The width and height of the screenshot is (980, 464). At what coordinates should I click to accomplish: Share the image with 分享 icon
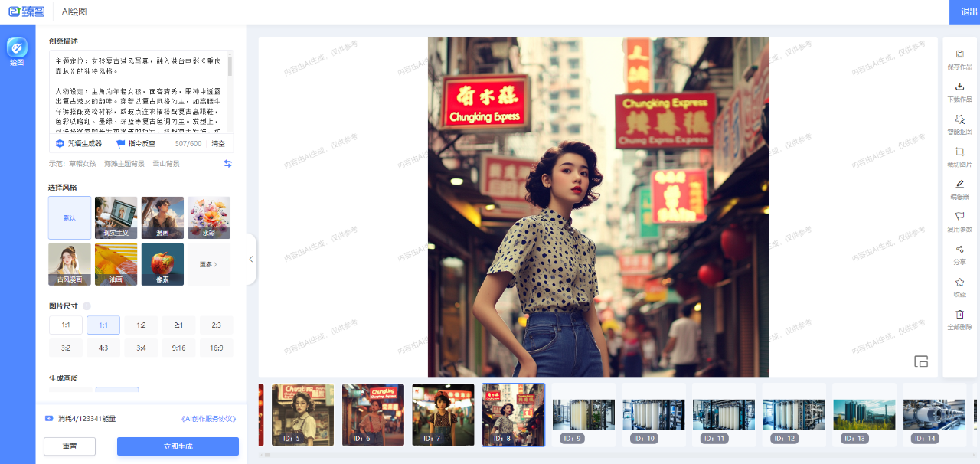(959, 250)
